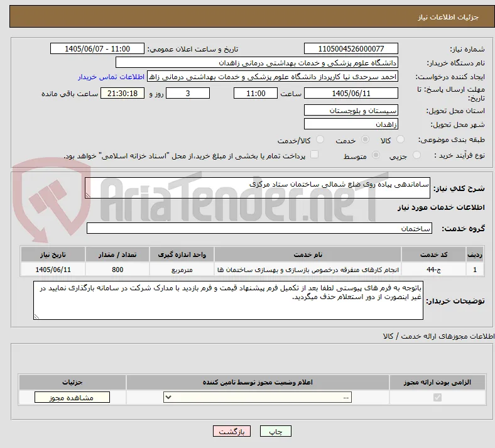Click the service name cell in row 1
495x448 pixels.
point(308,270)
